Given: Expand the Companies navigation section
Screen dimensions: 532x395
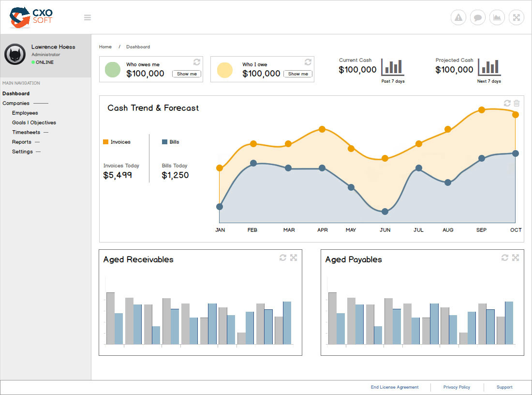Looking at the screenshot, I should [x=16, y=103].
